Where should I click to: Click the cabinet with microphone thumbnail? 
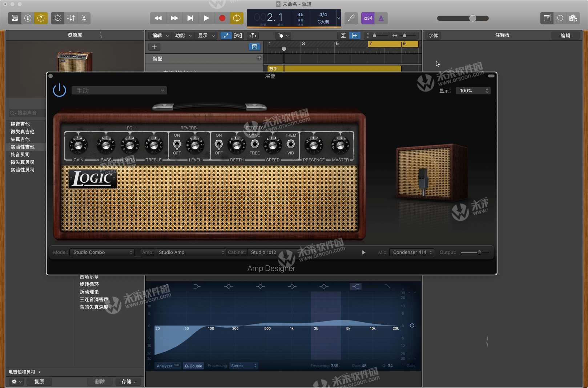[431, 172]
